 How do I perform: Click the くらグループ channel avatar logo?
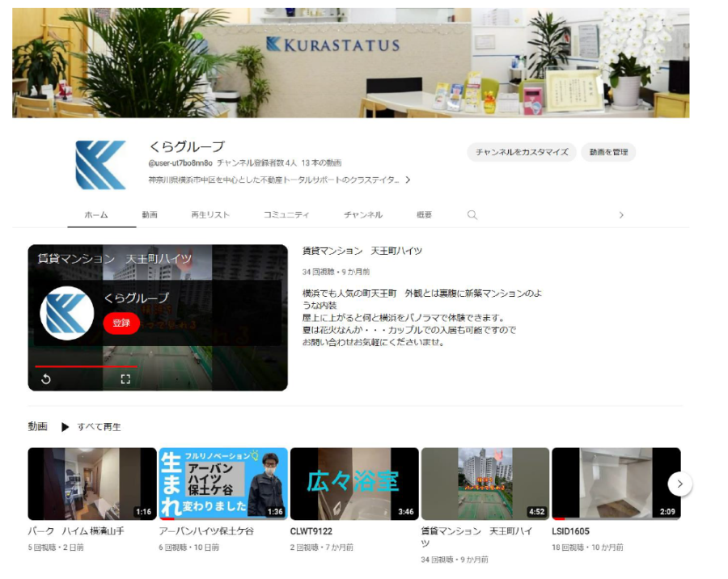click(101, 165)
